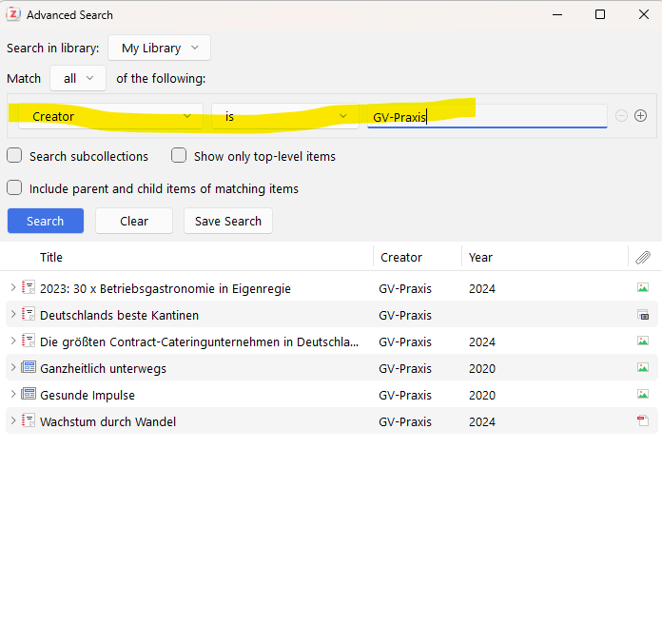Select title Die größten Contract-Cateringunternehmen in Deutschla...
662x644 pixels.
[x=199, y=342]
